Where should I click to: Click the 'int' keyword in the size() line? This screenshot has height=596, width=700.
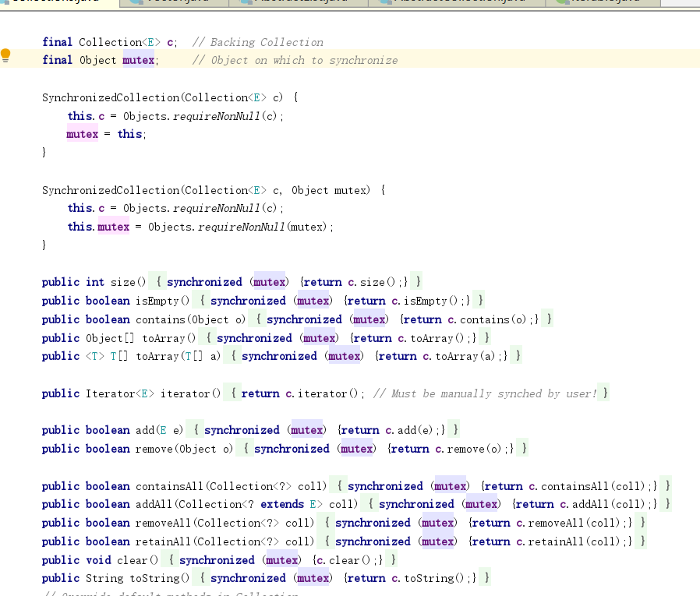(94, 282)
